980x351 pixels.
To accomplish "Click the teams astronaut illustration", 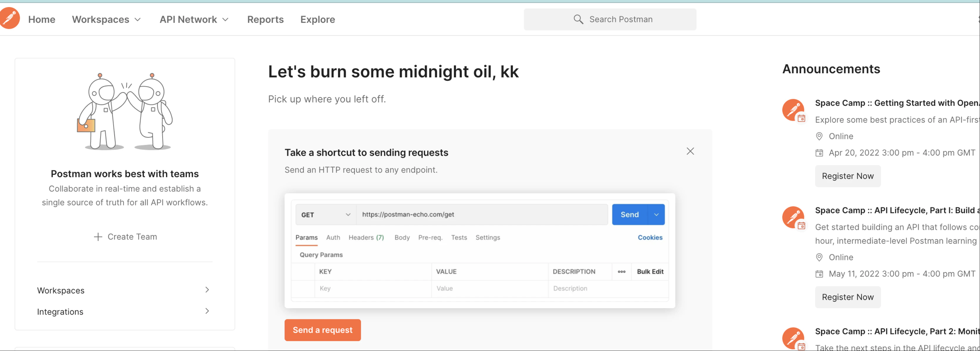I will click(x=125, y=111).
